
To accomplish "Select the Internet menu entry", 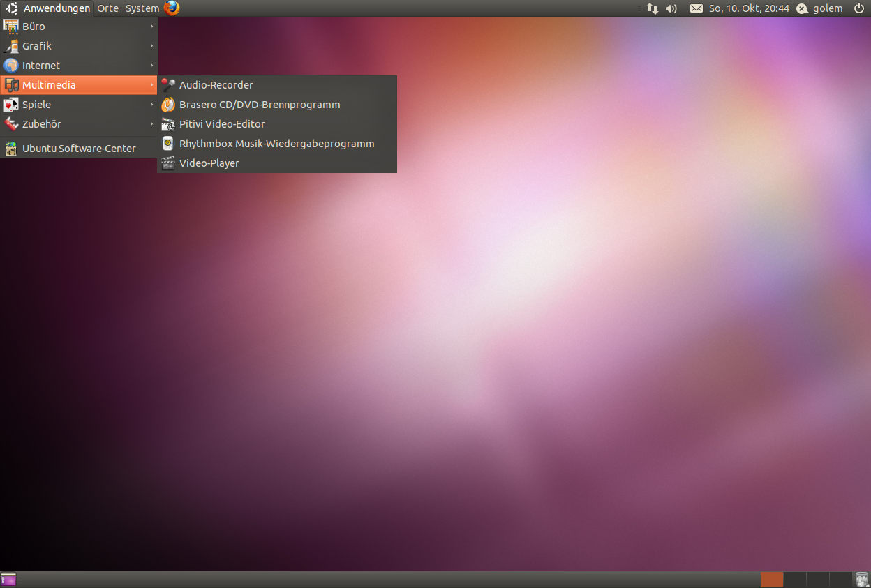I will pyautogui.click(x=79, y=66).
